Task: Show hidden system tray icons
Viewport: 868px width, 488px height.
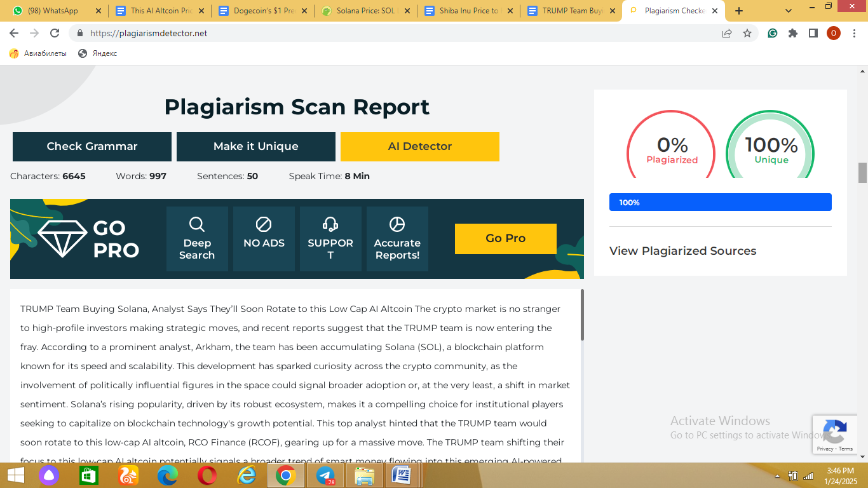Action: pyautogui.click(x=777, y=476)
